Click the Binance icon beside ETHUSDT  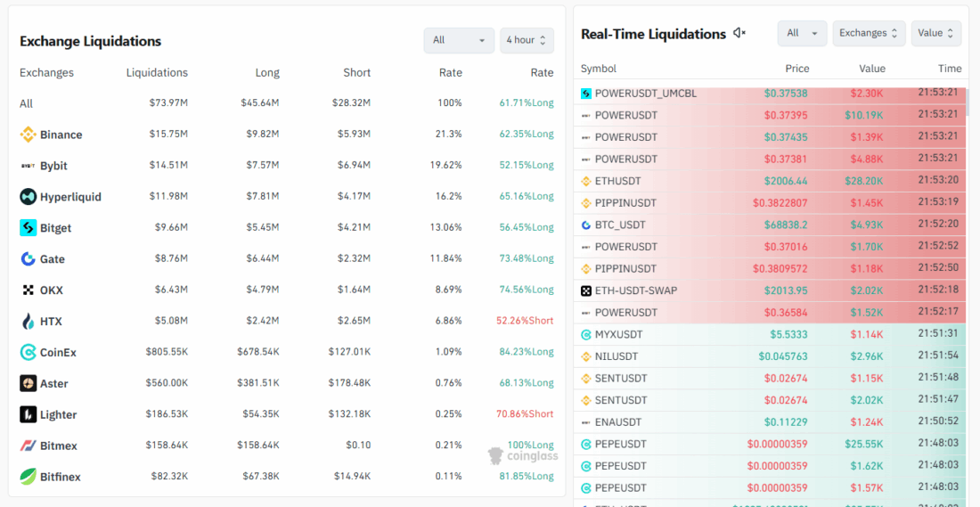pos(586,181)
